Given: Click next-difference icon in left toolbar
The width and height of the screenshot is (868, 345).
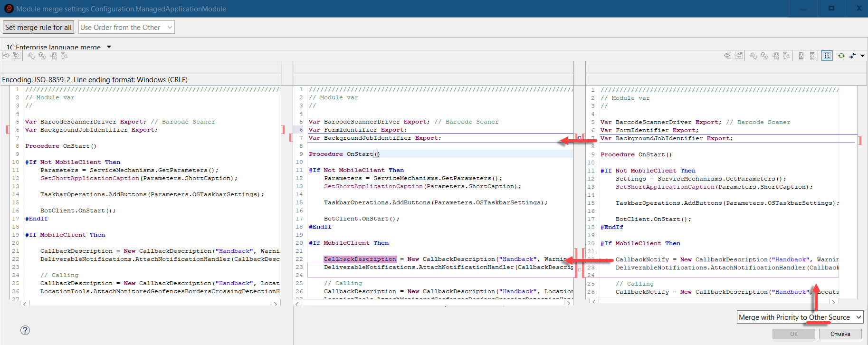Looking at the screenshot, I should coord(31,56).
